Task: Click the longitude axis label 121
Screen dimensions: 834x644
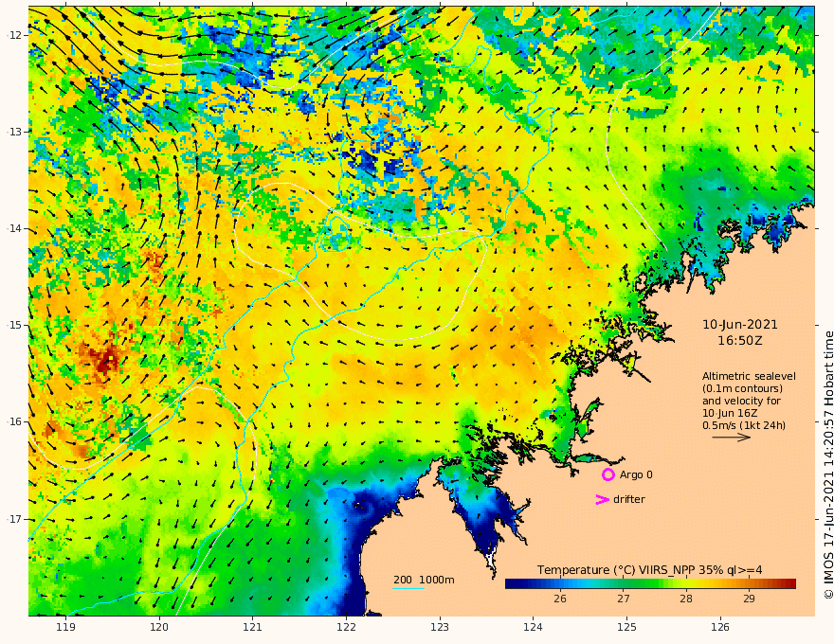Action: tap(253, 627)
